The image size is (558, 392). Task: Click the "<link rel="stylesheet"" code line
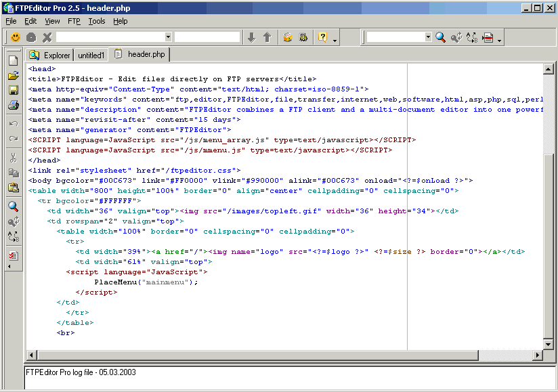[x=135, y=171]
